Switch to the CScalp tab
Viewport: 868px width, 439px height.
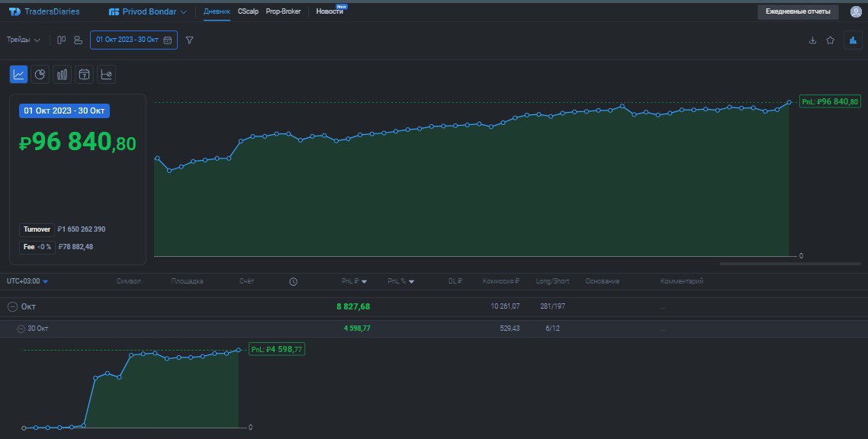[x=248, y=11]
